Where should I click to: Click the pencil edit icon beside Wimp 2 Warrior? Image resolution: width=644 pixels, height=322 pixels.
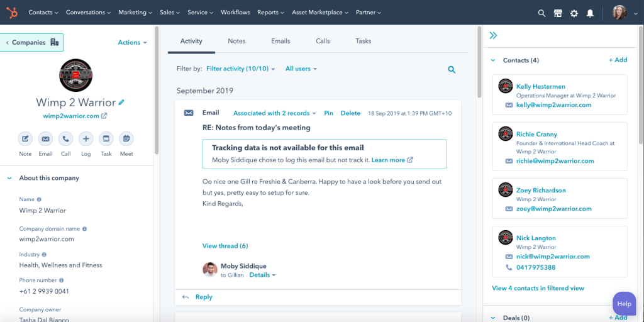(121, 102)
